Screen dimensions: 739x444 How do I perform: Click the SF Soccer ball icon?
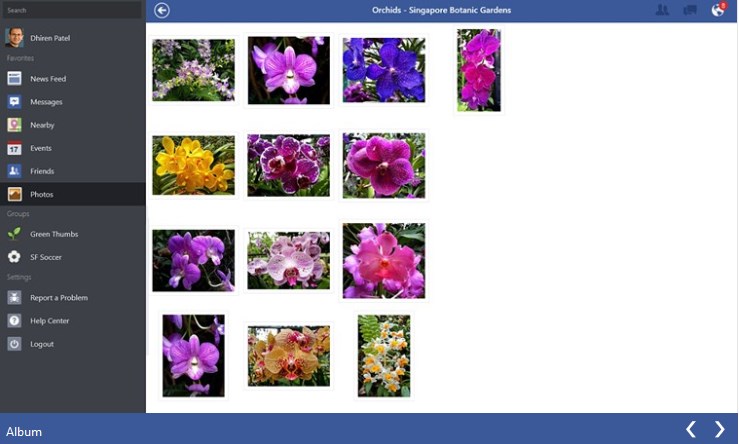[x=14, y=257]
